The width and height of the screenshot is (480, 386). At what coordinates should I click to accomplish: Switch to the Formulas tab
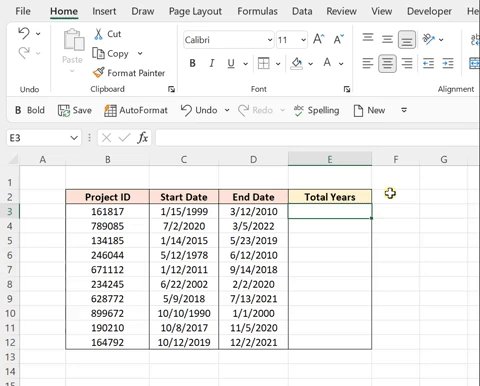click(x=257, y=11)
